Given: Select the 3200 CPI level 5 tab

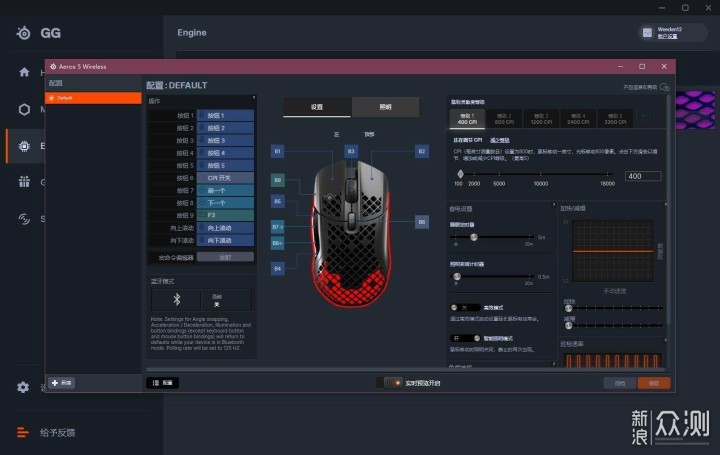Looking at the screenshot, I should coord(615,119).
